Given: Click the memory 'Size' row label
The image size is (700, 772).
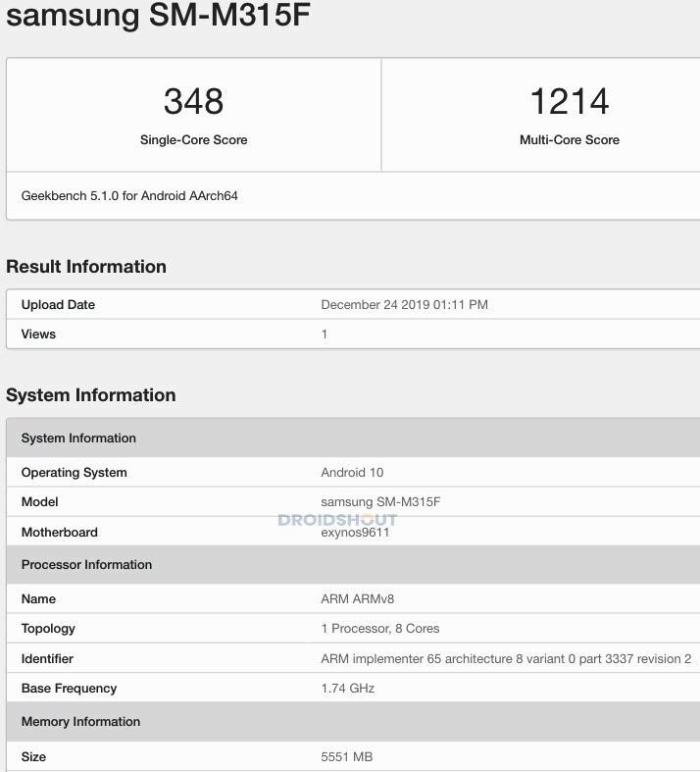Looking at the screenshot, I should (33, 756).
